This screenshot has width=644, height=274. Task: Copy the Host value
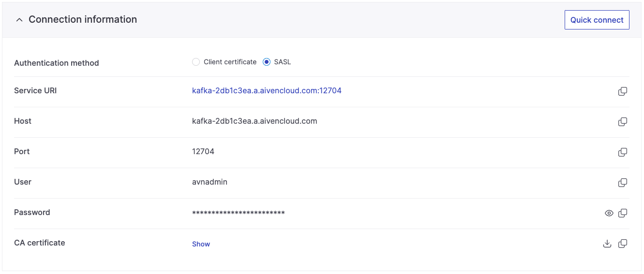(623, 122)
